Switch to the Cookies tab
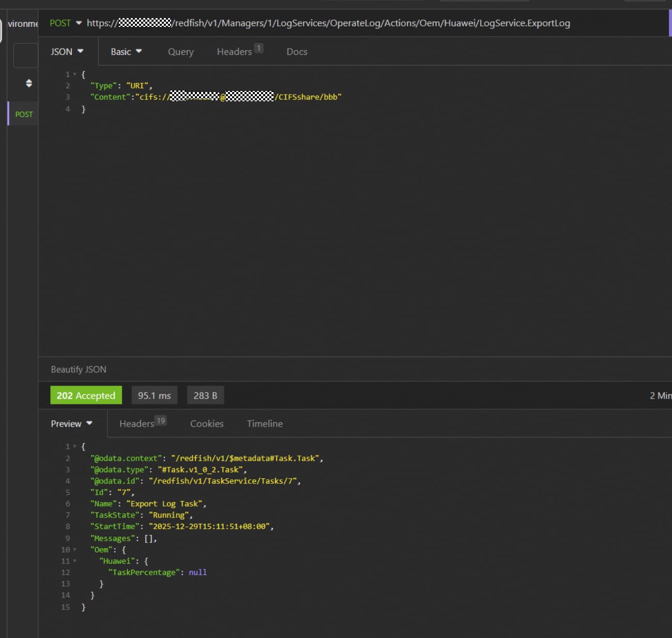 207,424
